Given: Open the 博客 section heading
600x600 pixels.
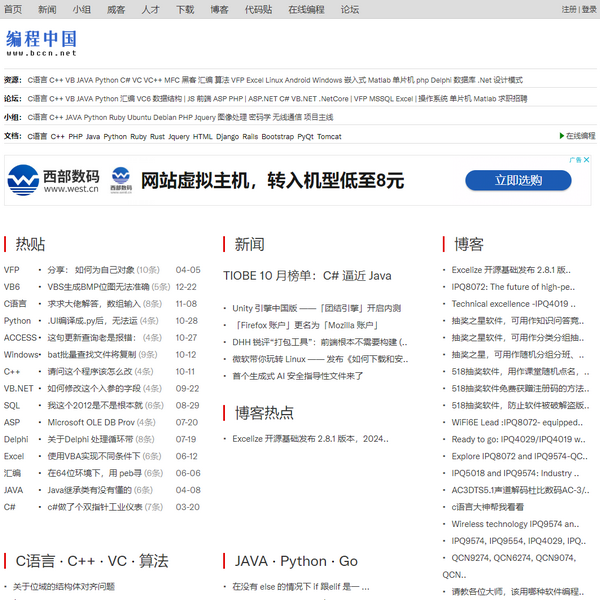Looking at the screenshot, I should [x=469, y=244].
